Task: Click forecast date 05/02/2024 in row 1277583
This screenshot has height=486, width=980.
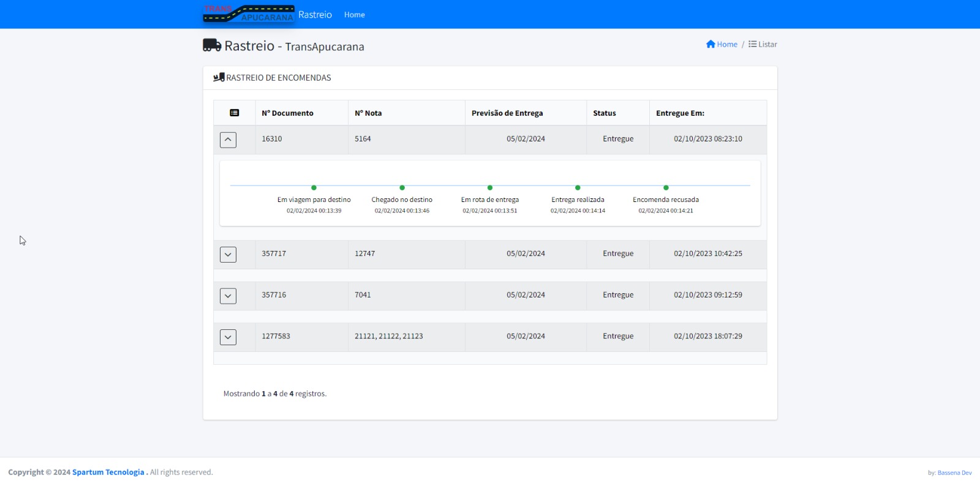Action: [526, 336]
